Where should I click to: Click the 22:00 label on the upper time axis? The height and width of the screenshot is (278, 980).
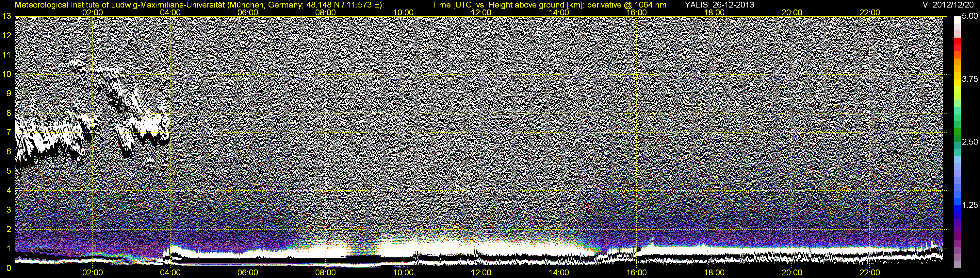[x=870, y=12]
